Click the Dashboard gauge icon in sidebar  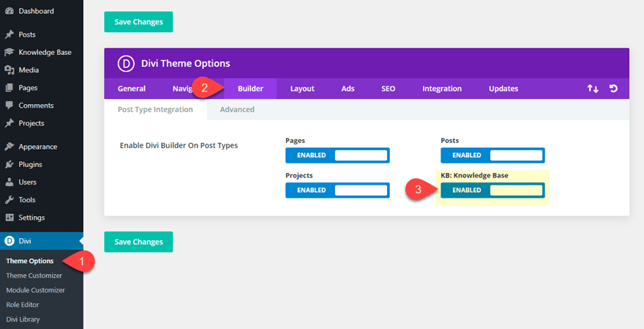click(x=9, y=11)
